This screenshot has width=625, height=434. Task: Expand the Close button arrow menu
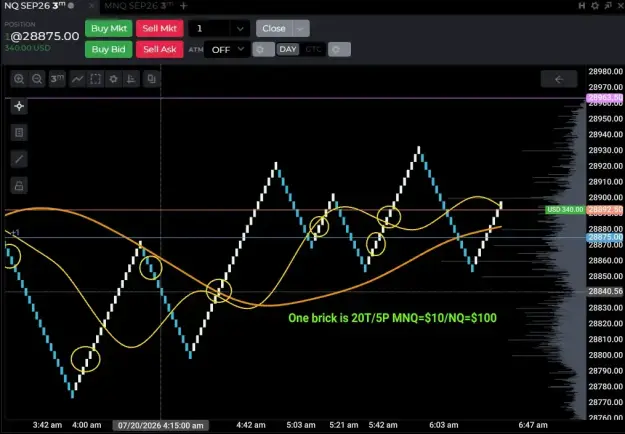pos(301,29)
